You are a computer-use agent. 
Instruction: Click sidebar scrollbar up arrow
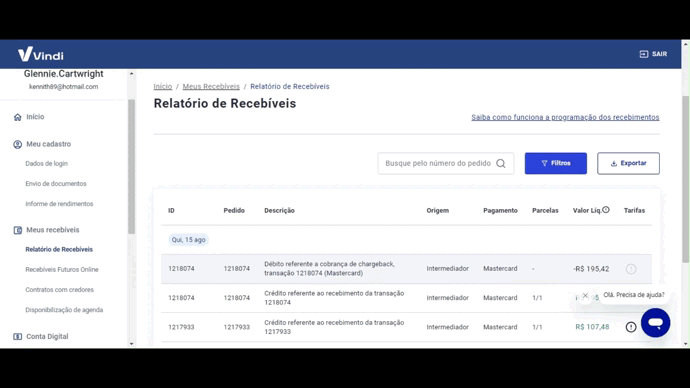132,74
